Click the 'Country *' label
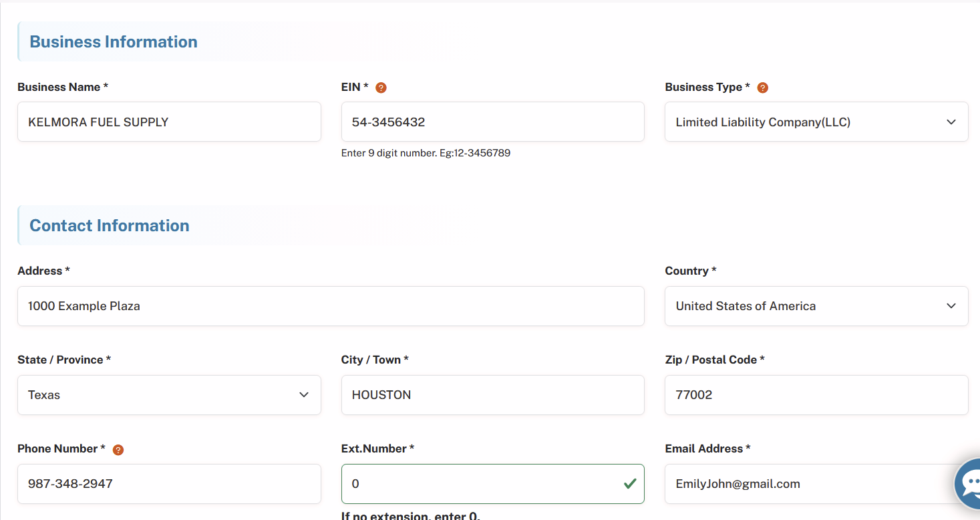The image size is (980, 520). pyautogui.click(x=691, y=271)
